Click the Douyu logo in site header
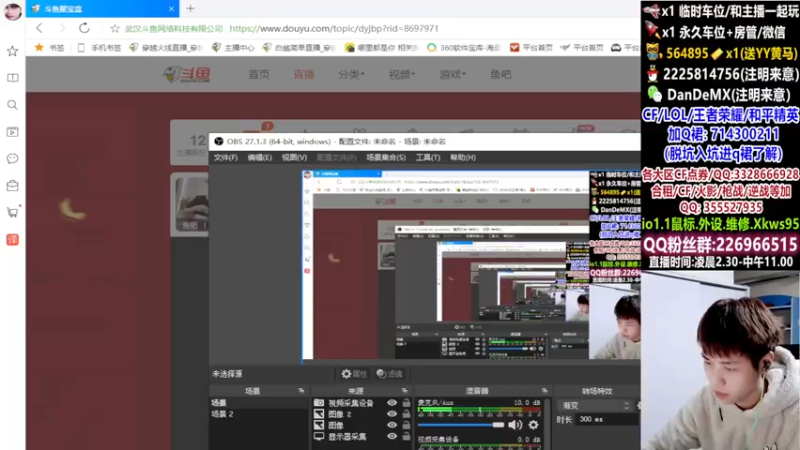Image resolution: width=800 pixels, height=450 pixels. click(x=187, y=74)
